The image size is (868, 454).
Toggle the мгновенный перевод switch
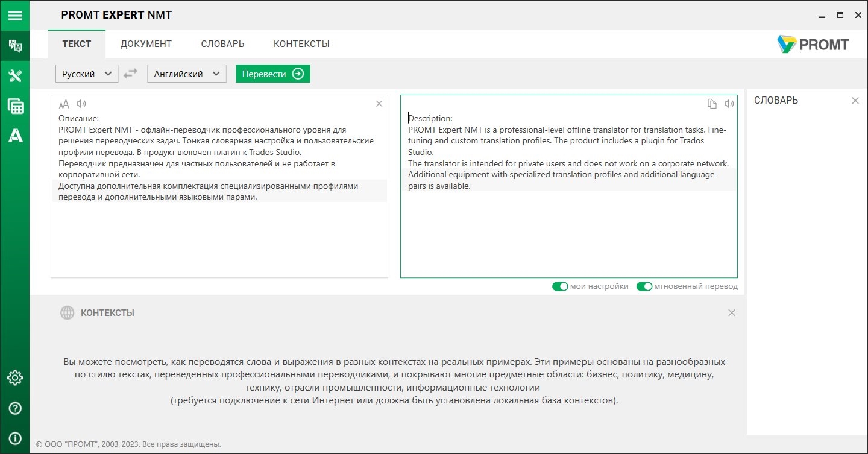pyautogui.click(x=644, y=286)
